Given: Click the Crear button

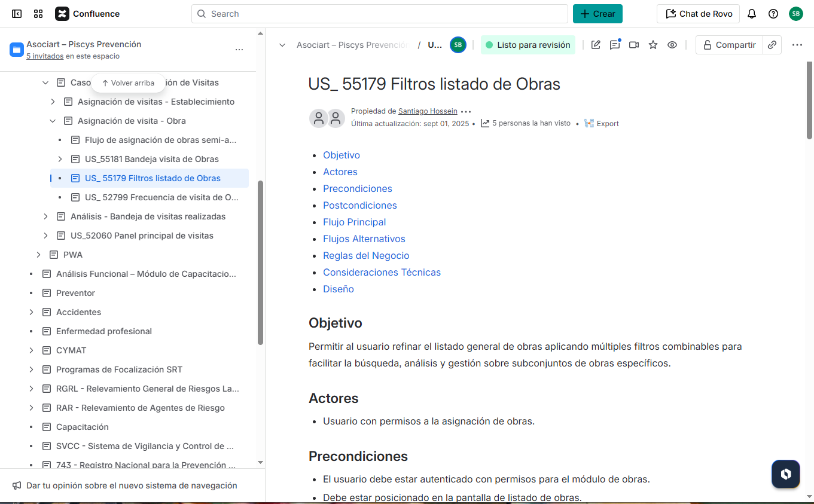Looking at the screenshot, I should (597, 14).
